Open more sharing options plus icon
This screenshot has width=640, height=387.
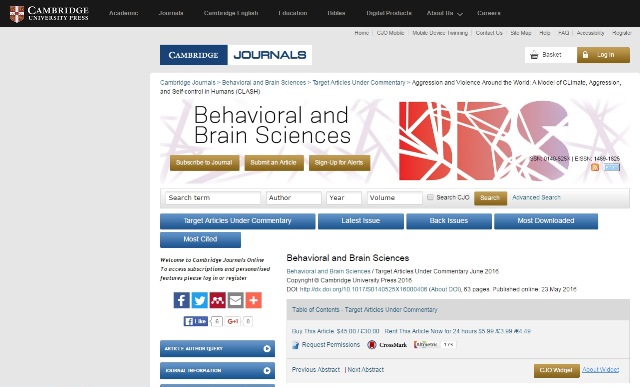click(253, 300)
